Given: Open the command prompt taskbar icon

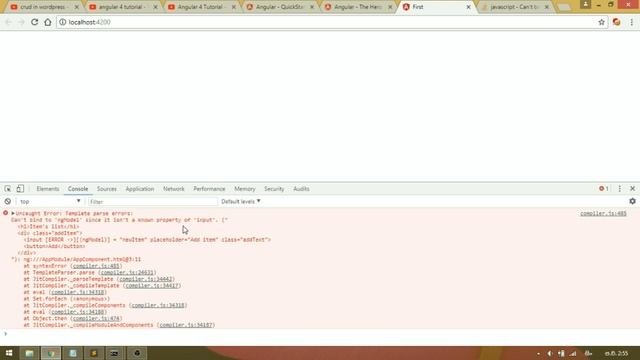Looking at the screenshot, I should [115, 353].
